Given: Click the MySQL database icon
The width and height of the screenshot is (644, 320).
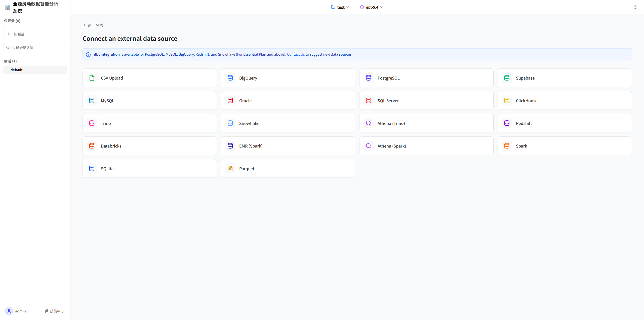Looking at the screenshot, I should [x=92, y=100].
